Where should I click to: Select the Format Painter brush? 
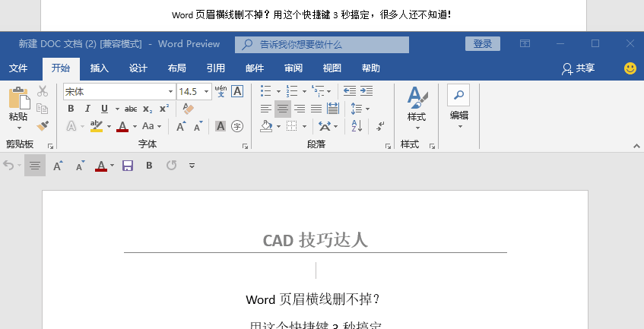click(43, 126)
